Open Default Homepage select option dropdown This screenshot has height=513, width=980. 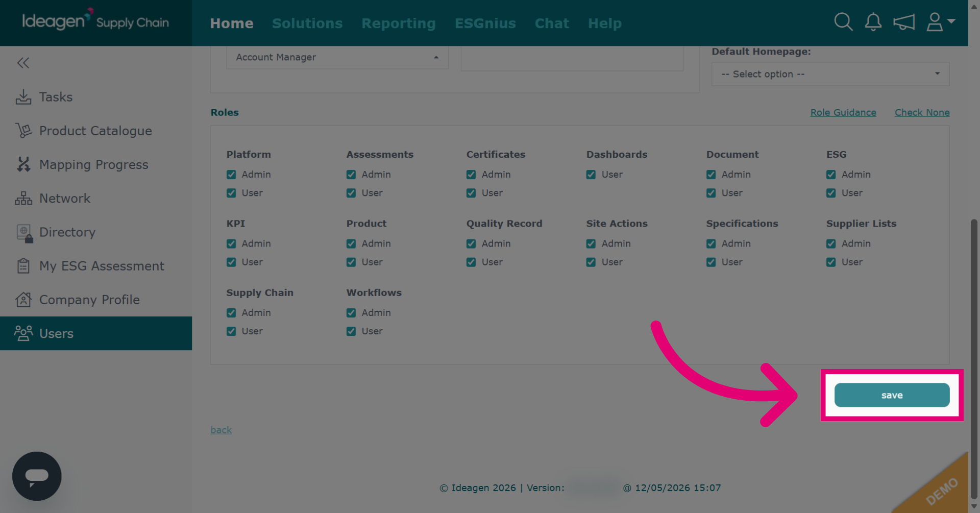pos(830,74)
